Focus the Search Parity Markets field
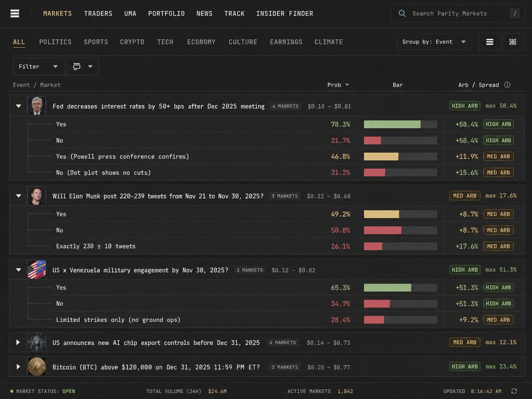 coord(458,13)
